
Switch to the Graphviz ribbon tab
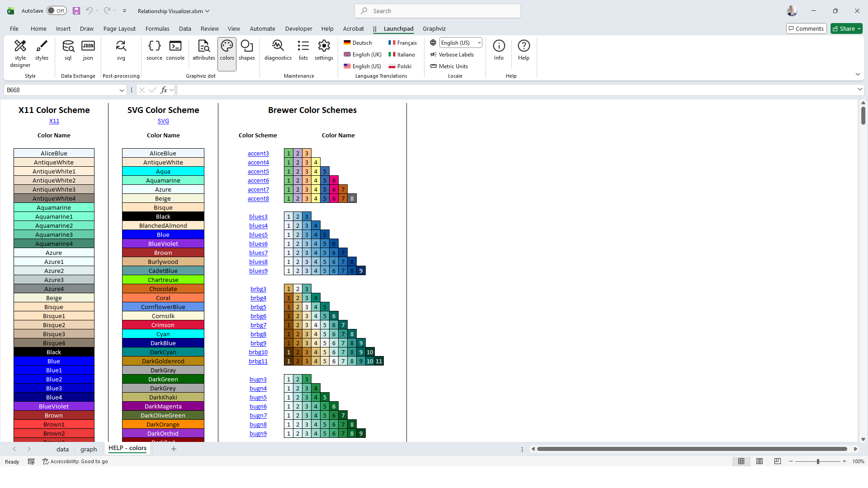[434, 28]
